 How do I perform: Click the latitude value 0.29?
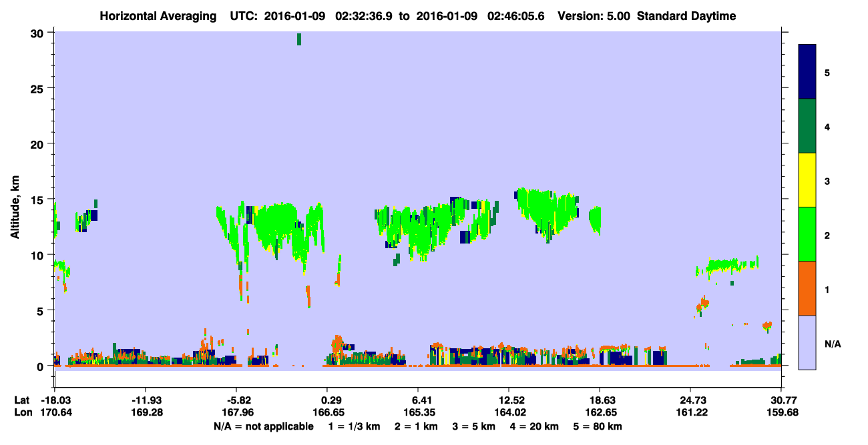[331, 400]
